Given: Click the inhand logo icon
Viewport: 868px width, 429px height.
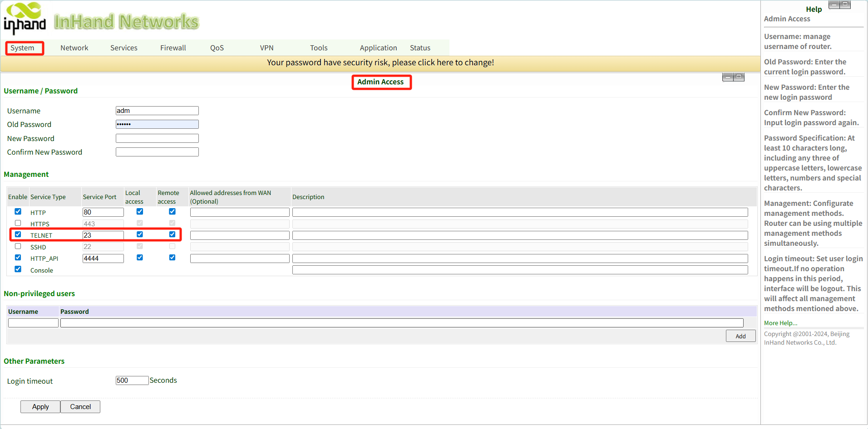Looking at the screenshot, I should [x=25, y=18].
